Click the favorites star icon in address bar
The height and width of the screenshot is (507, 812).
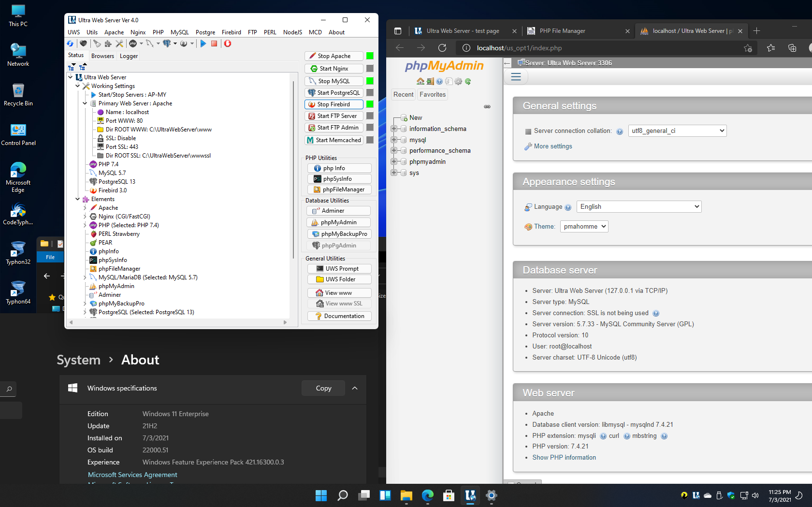tap(748, 48)
